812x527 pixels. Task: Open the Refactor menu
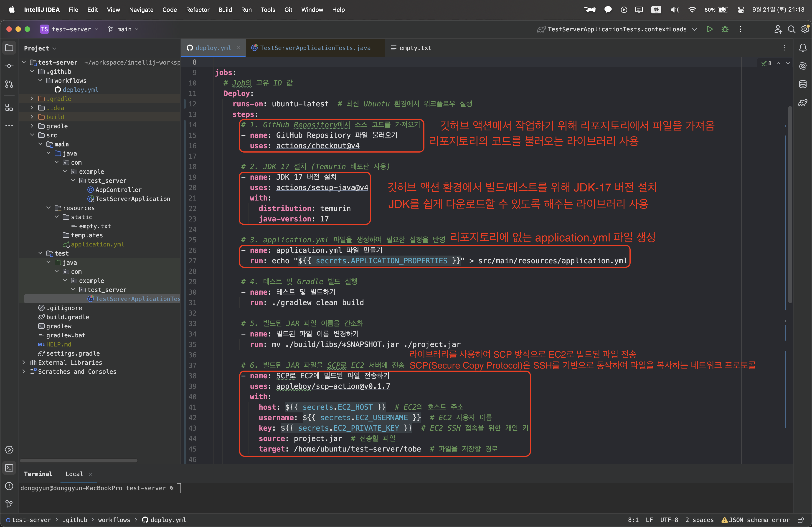tap(198, 10)
